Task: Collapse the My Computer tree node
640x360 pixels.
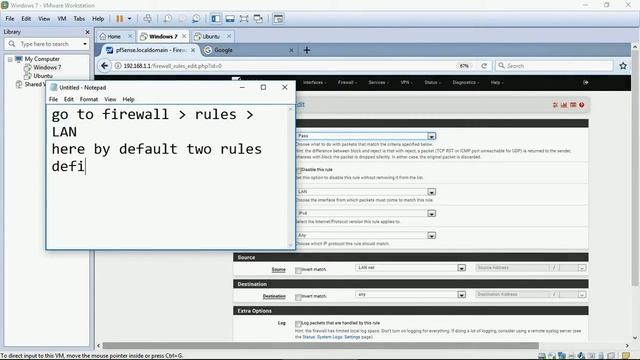Action: coord(10,59)
